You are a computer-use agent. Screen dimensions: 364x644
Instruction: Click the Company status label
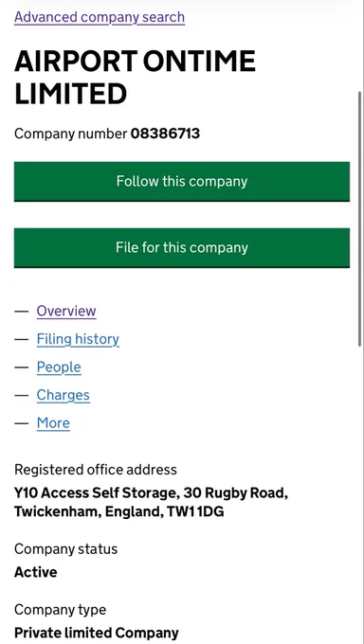click(x=65, y=549)
